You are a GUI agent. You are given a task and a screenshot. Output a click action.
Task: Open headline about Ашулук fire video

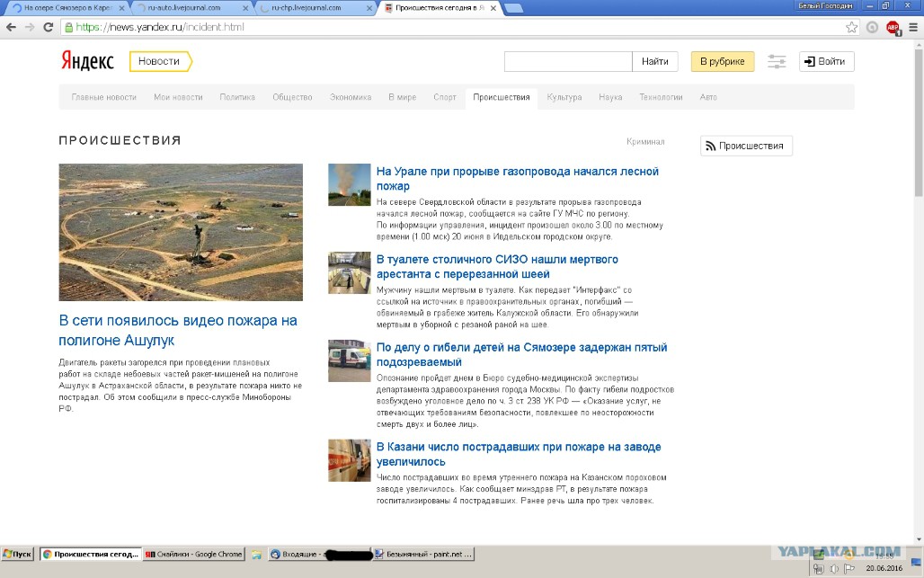(x=178, y=331)
